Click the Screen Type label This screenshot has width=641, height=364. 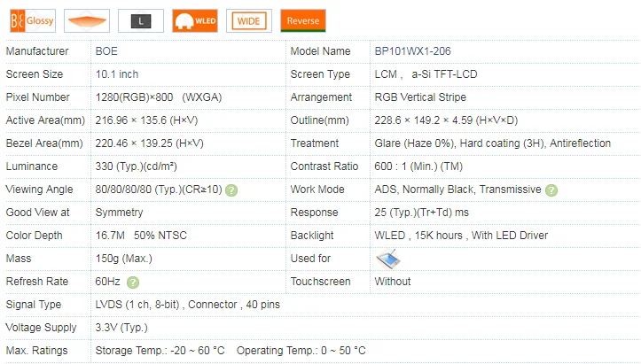(320, 74)
